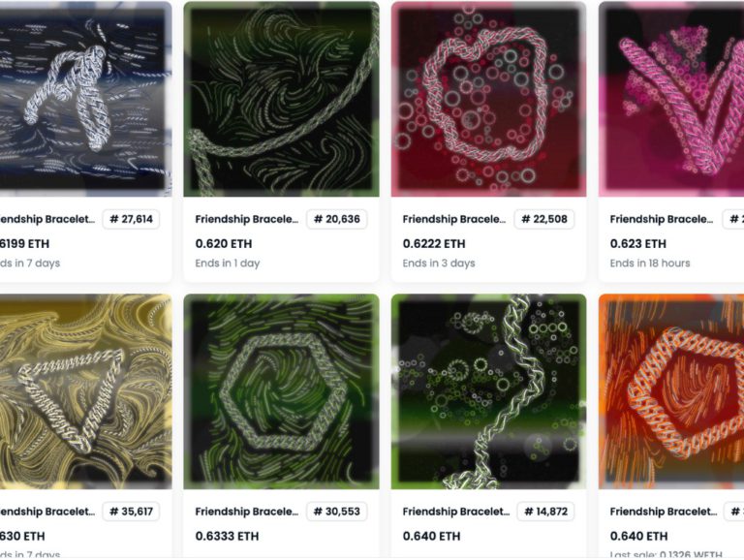Click the # 22,508 rank badge
This screenshot has height=560, width=744.
click(544, 219)
